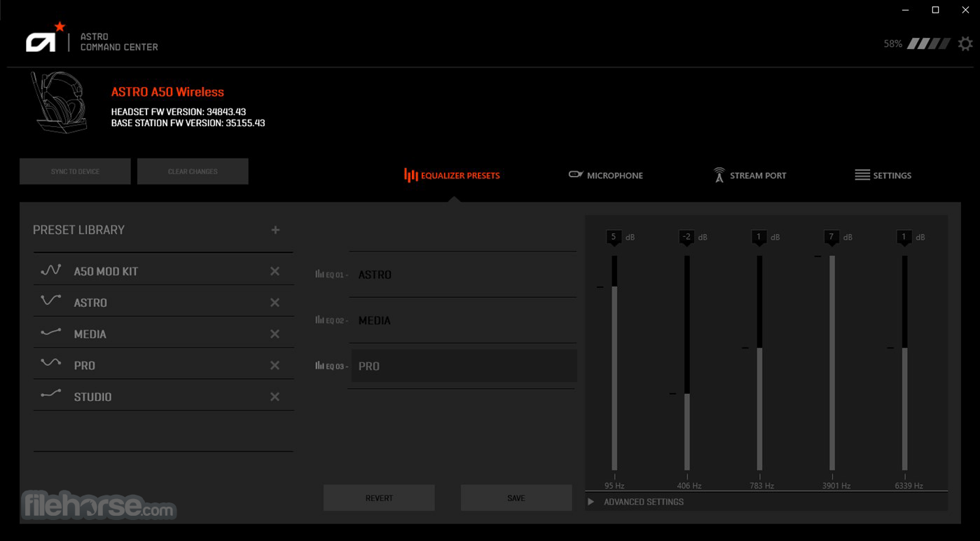
Task: Click the 95 Hz frequency label
Action: click(614, 486)
